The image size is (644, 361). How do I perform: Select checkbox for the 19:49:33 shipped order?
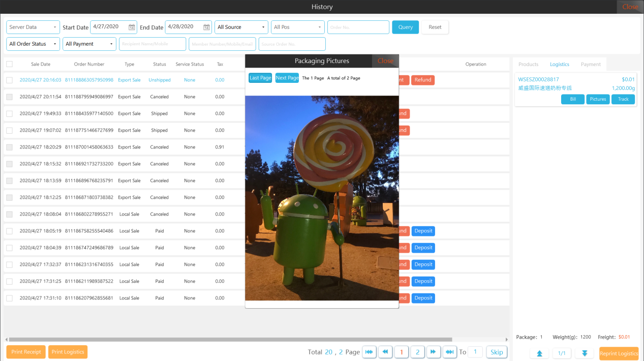tap(9, 113)
